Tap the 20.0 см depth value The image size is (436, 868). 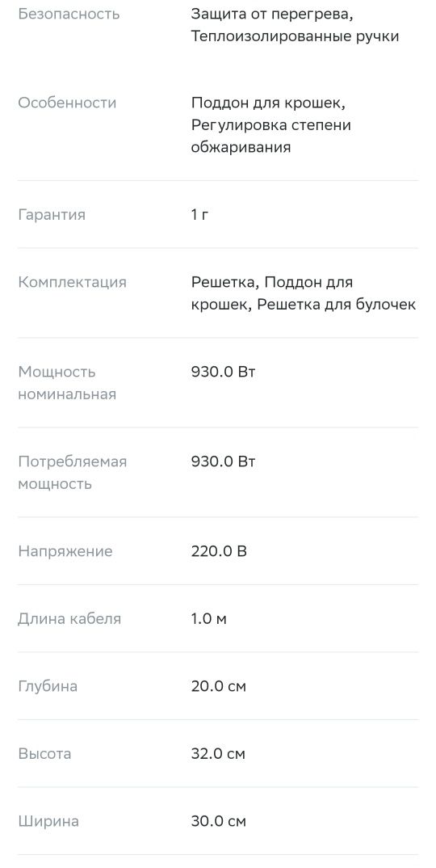pos(219,686)
